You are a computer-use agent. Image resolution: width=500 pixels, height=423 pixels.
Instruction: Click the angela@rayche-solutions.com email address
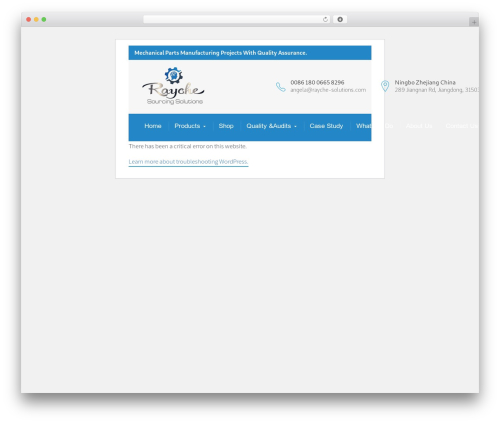(x=328, y=90)
